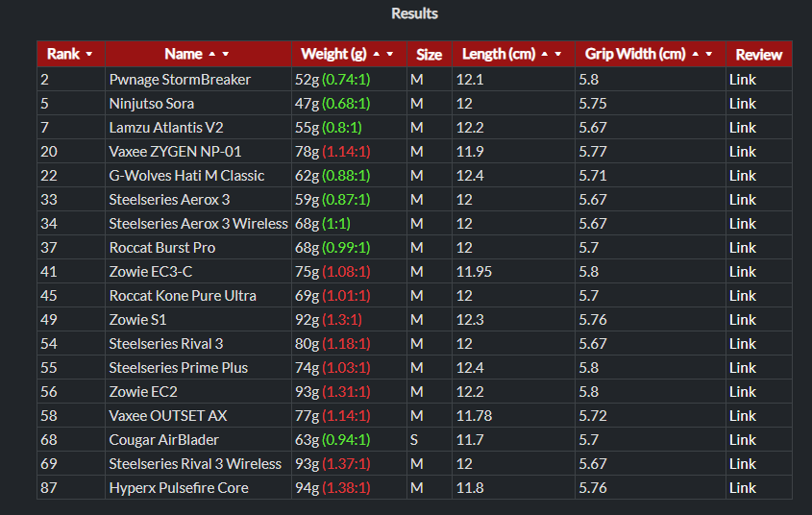Sort Grip Width column ascending arrow
The image size is (812, 515).
[x=696, y=54]
